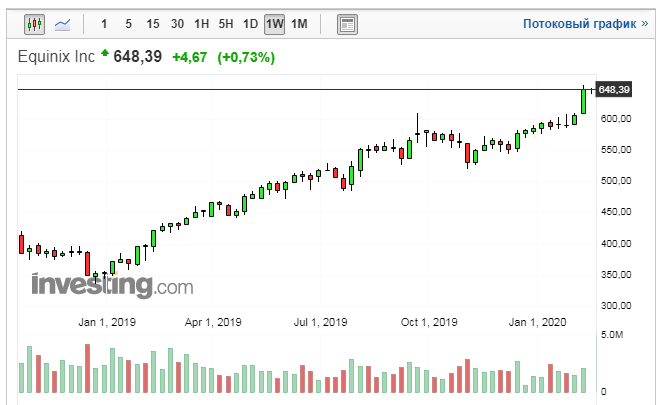Click the (+0,73%) percent change
Screen dimensions: 662x405
[246, 57]
